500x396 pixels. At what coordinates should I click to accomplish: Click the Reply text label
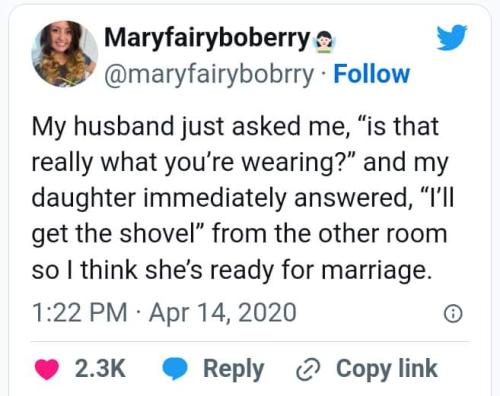(x=233, y=370)
